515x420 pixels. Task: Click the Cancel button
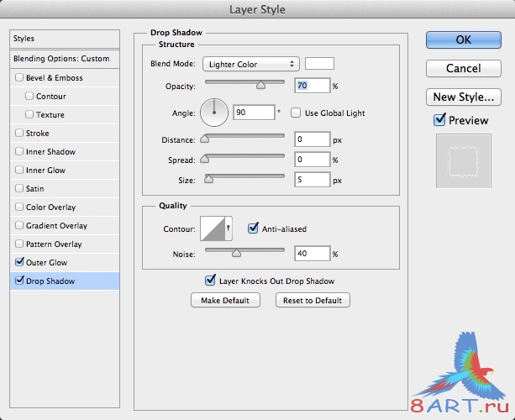(x=464, y=68)
